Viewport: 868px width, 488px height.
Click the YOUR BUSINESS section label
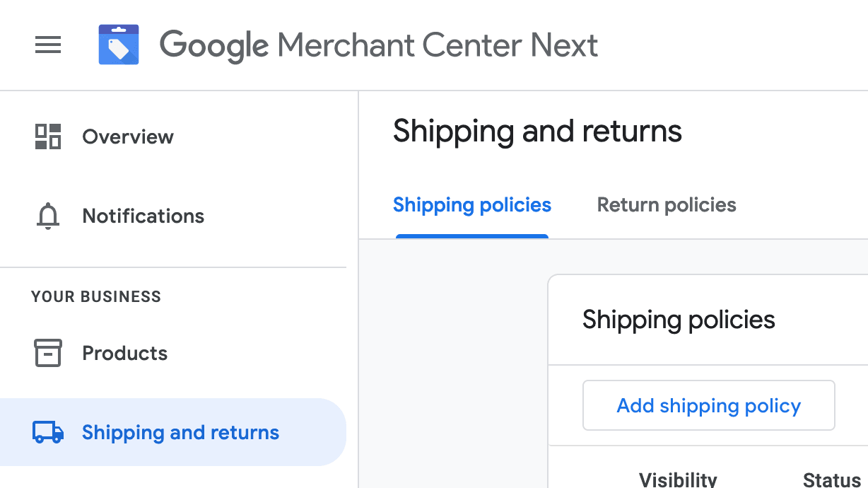(95, 296)
